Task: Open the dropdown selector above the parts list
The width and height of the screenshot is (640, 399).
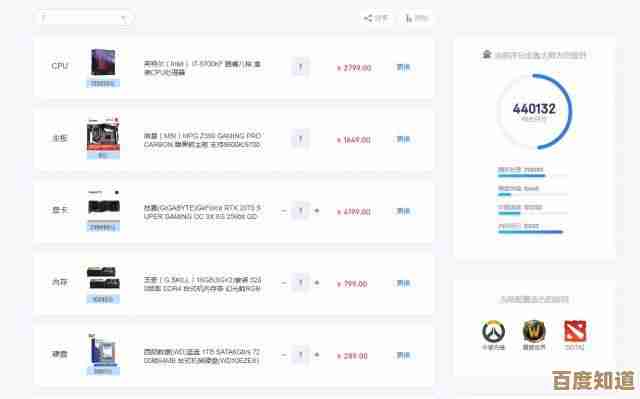Action: click(x=84, y=18)
